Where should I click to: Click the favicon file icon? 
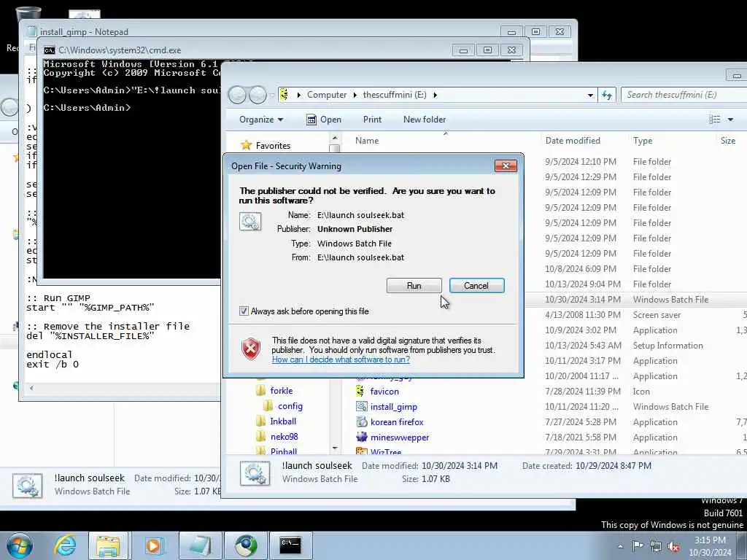pyautogui.click(x=360, y=391)
